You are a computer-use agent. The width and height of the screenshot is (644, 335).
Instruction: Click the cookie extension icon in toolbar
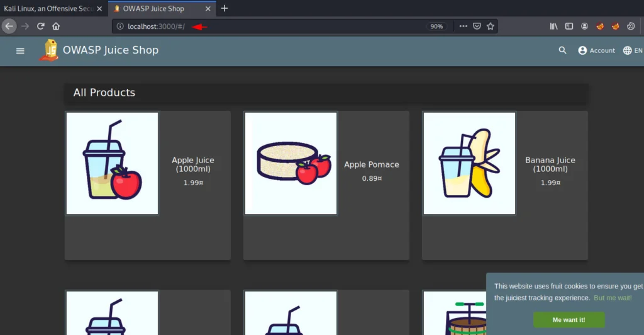[x=631, y=26]
